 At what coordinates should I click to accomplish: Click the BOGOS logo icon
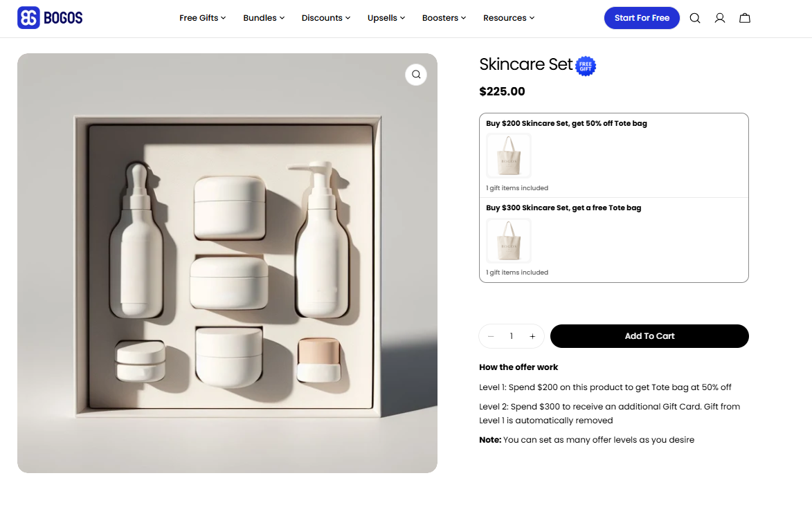(x=28, y=17)
